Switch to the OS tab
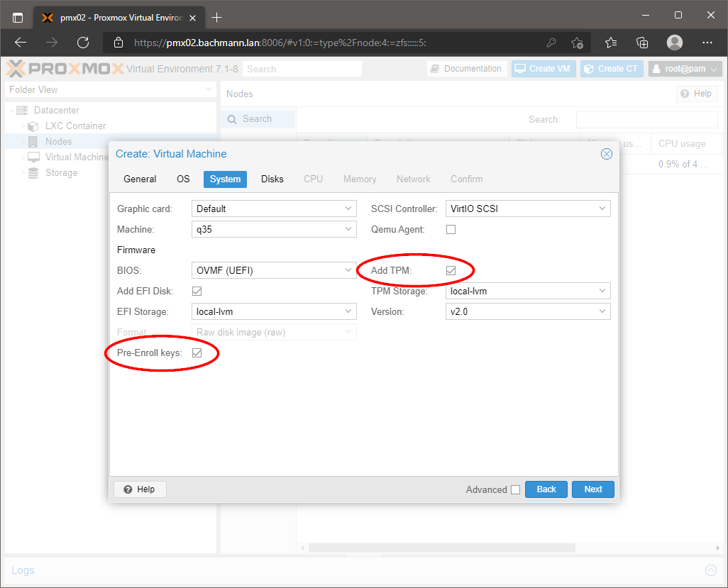The width and height of the screenshot is (728, 588). tap(183, 179)
